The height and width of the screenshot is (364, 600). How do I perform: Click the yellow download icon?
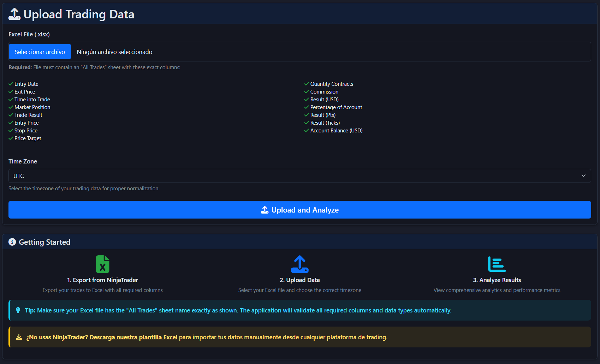(19, 337)
